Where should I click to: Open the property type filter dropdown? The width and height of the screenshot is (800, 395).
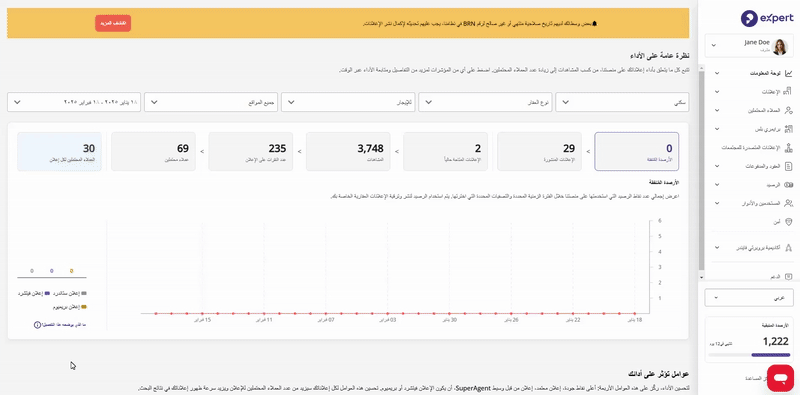pyautogui.click(x=485, y=102)
